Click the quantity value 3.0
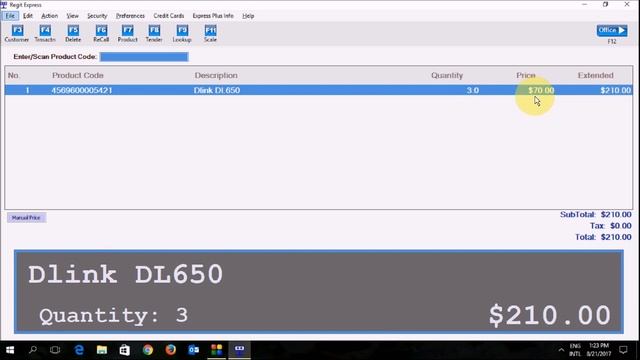Image resolution: width=640 pixels, height=360 pixels. click(473, 90)
